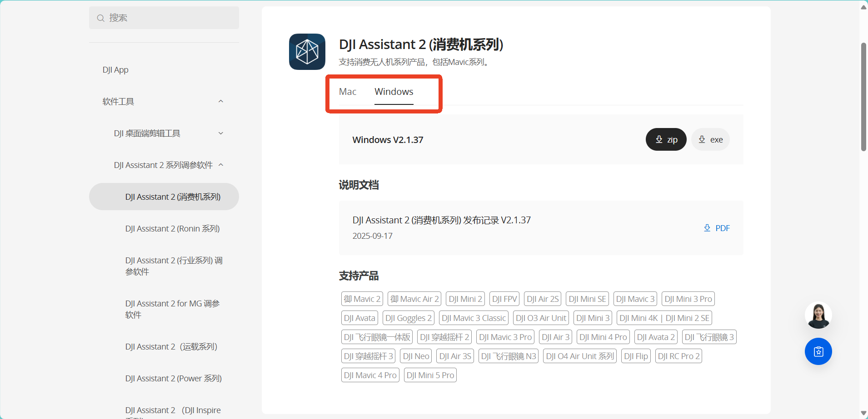The width and height of the screenshot is (868, 419).
Task: Open DJI Assistant 2 (Ronin 系列)
Action: click(x=172, y=229)
